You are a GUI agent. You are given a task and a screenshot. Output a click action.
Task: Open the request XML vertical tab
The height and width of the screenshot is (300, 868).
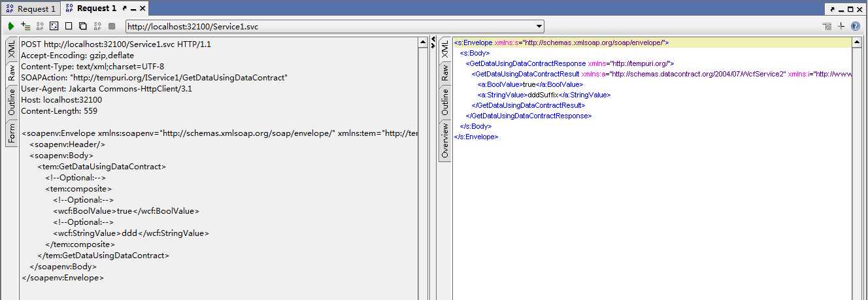click(x=12, y=50)
